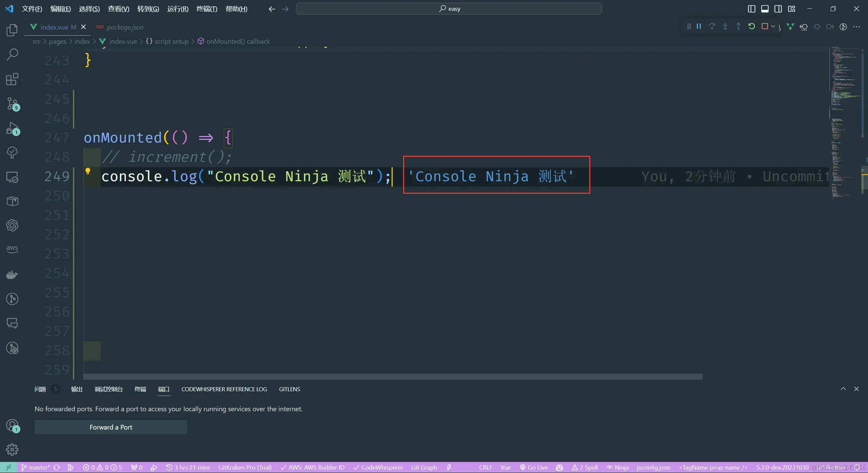Open the Customize Layout icon

(x=792, y=9)
